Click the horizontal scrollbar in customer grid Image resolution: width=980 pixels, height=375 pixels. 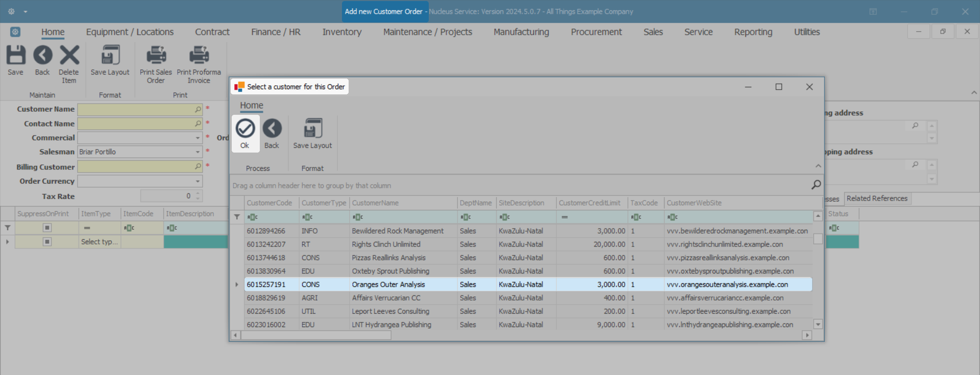point(315,335)
